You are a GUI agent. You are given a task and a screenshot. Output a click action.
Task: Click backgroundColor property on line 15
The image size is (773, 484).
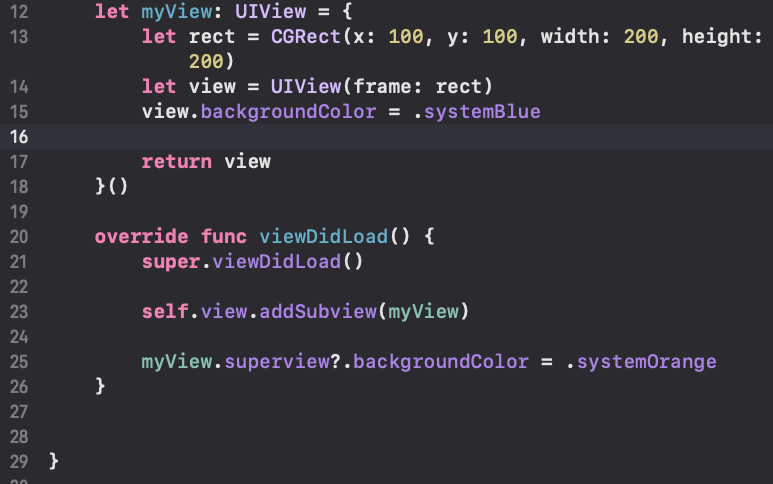[288, 112]
